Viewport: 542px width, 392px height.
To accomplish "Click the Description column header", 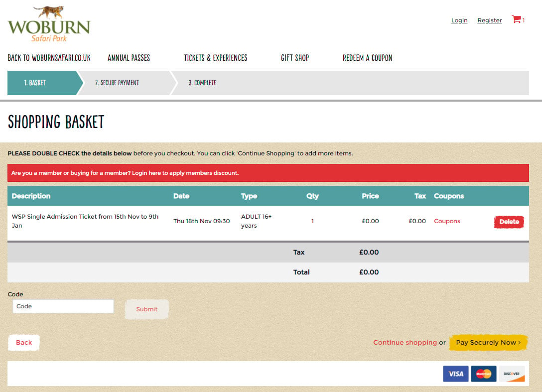I will click(31, 196).
